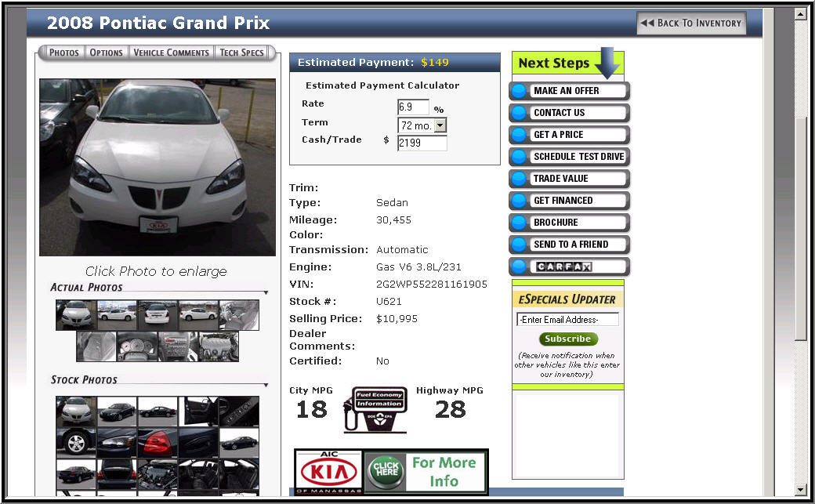This screenshot has width=815, height=504.
Task: Click the engine value Gas V6 3.8L/231
Action: click(418, 267)
